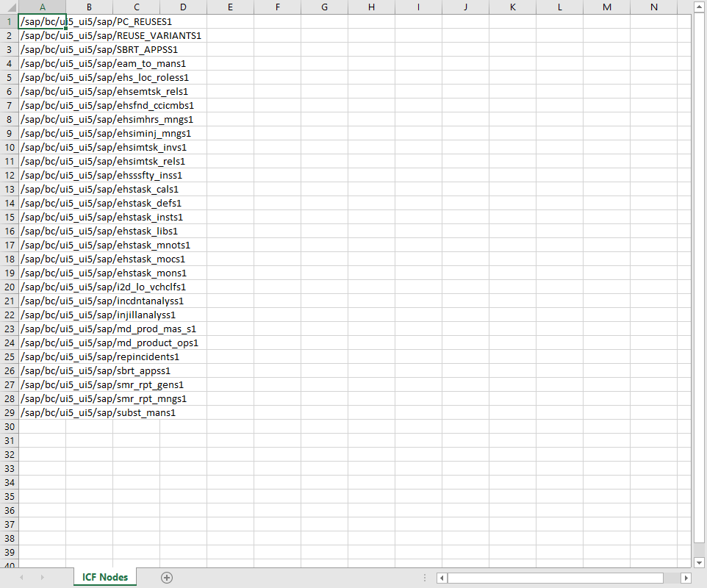Select cell with ehsimhrs_mngs1 path
This screenshot has width=707, height=588.
[x=43, y=120]
